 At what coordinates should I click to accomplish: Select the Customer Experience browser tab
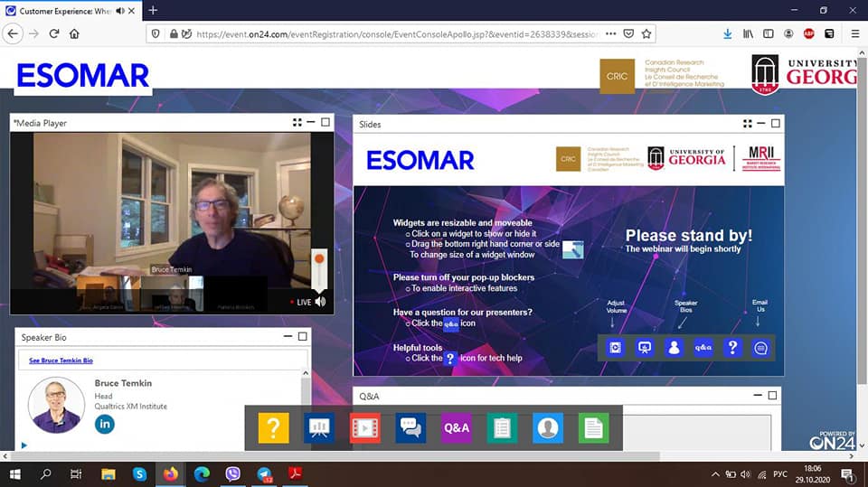tap(68, 10)
